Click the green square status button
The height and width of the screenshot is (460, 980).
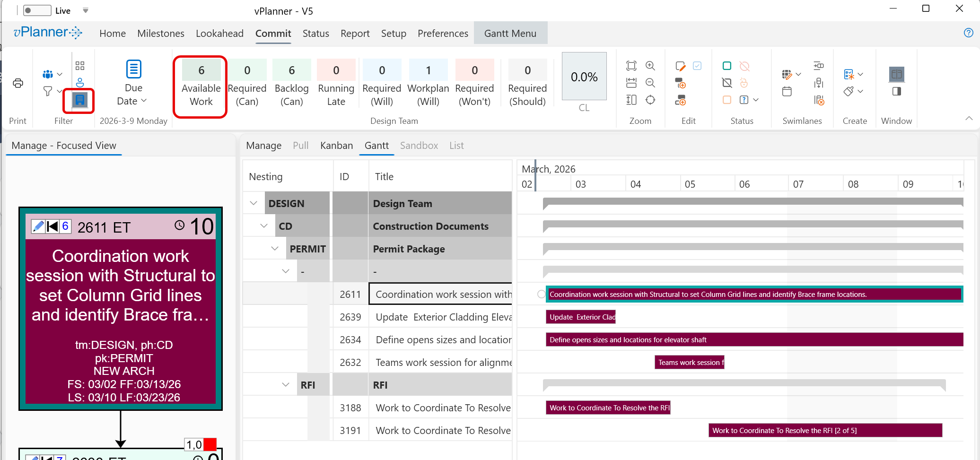(727, 66)
